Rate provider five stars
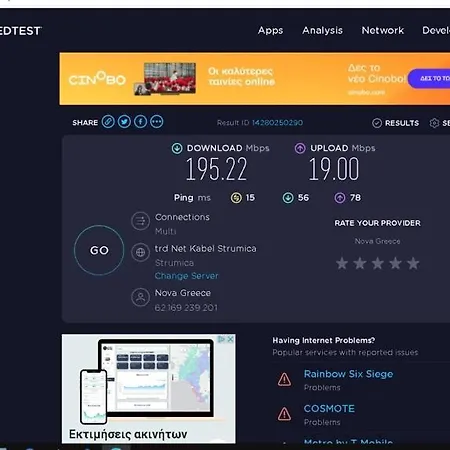 [x=413, y=263]
